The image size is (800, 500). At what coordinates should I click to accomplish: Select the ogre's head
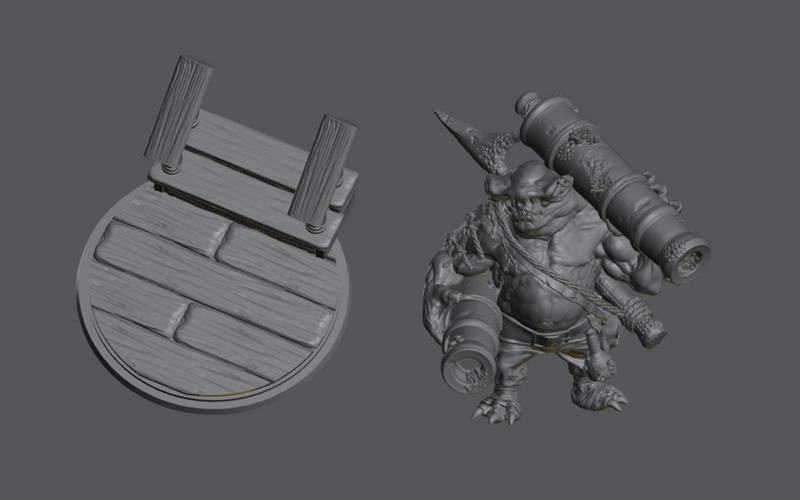pos(528,197)
